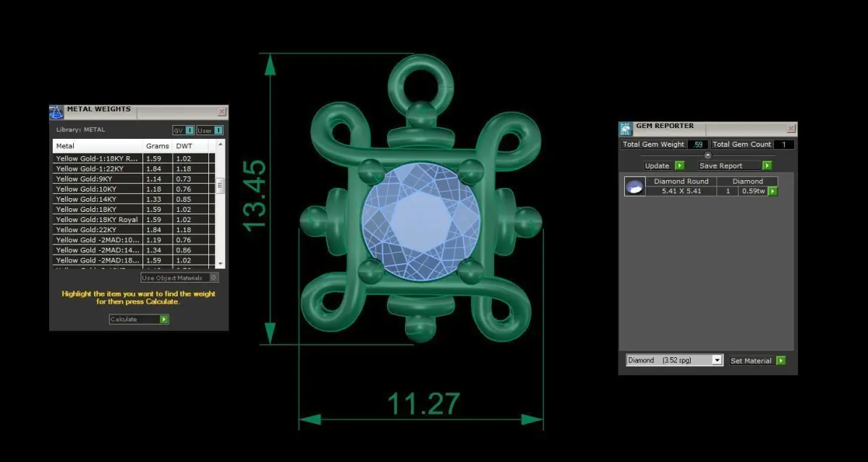Click the Total Gem Count value field
This screenshot has width=868, height=462.
click(784, 145)
